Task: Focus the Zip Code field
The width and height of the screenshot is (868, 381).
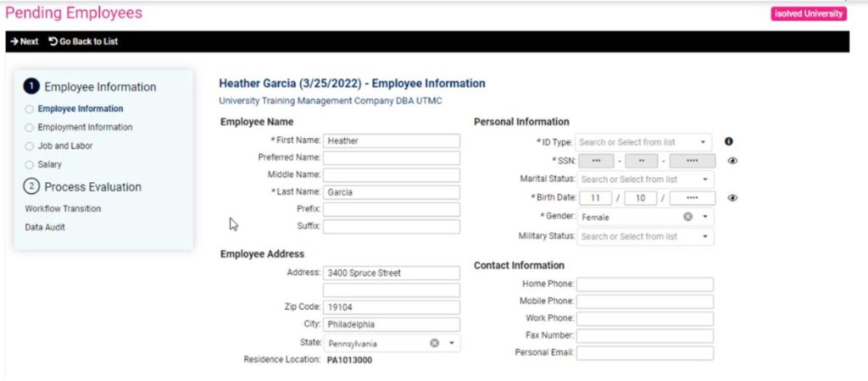Action: 392,307
